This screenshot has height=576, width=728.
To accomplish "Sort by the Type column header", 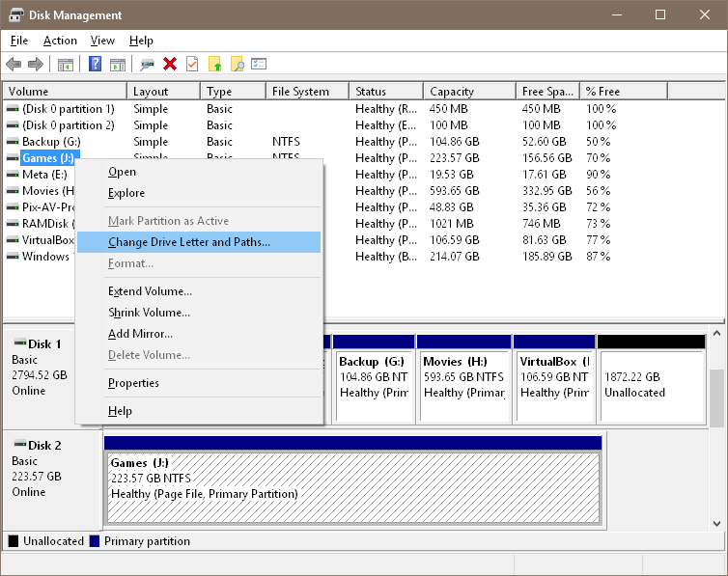I will coord(234,92).
